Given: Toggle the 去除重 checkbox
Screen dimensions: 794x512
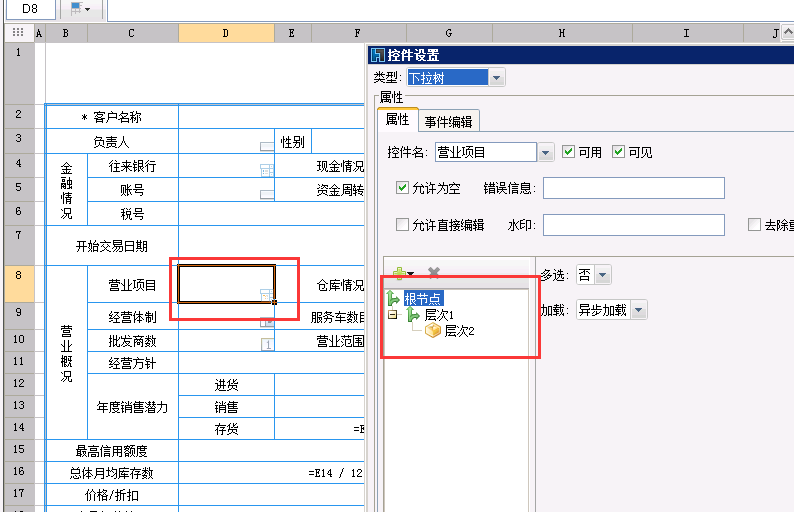Looking at the screenshot, I should point(754,224).
